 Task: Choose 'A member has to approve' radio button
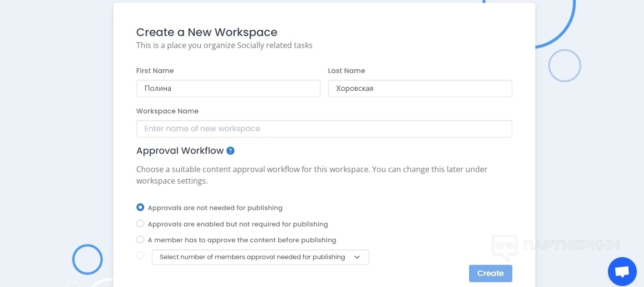pos(140,239)
